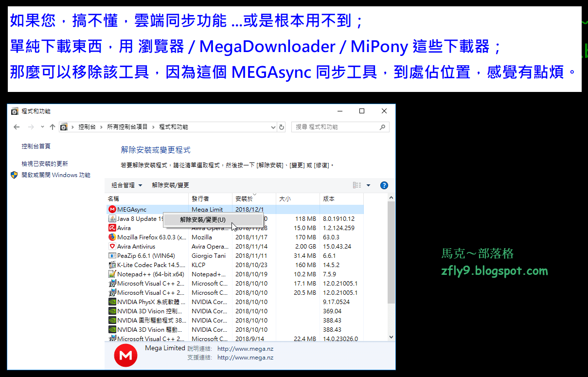Open the 組合管理 dropdown
The width and height of the screenshot is (588, 377).
pos(126,185)
